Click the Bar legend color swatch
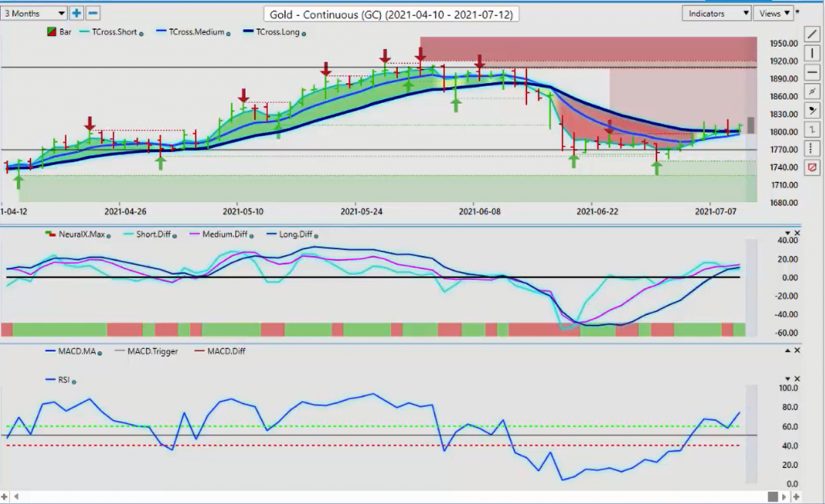Image resolution: width=825 pixels, height=504 pixels. [x=52, y=32]
